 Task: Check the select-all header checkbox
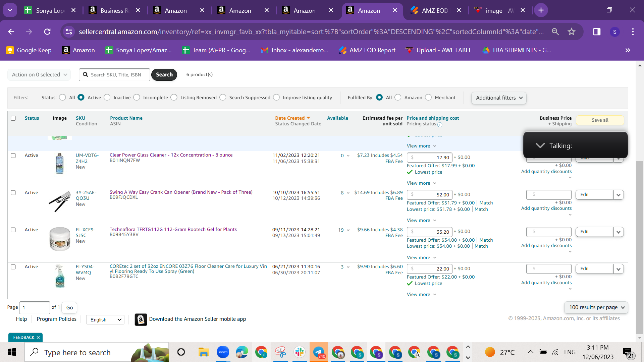coord(13,118)
